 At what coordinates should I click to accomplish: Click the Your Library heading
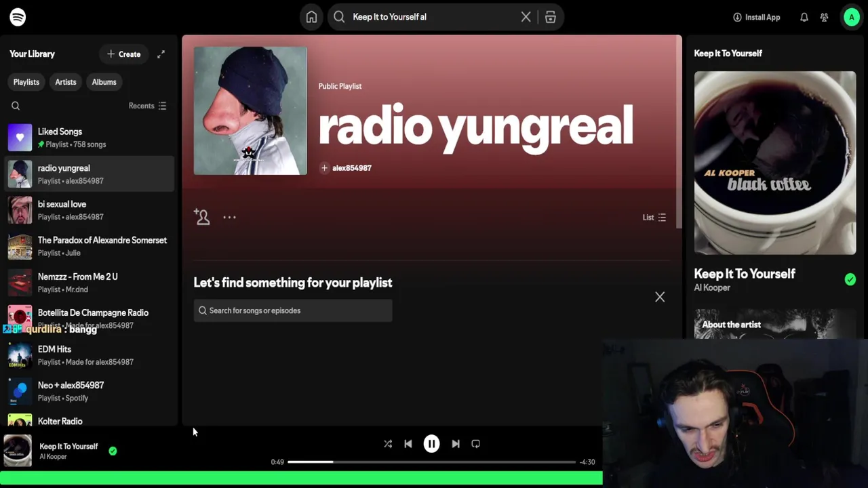[x=32, y=54]
